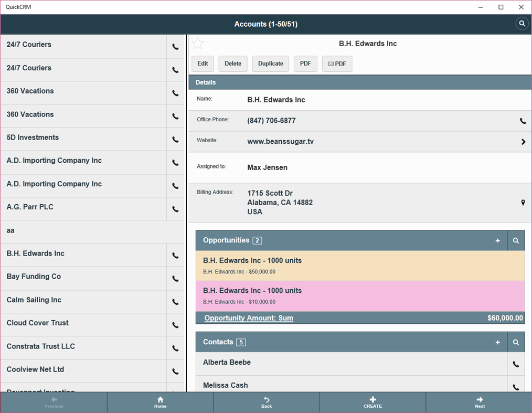Dial the office phone number via phone icon
This screenshot has height=413, width=532.
(523, 121)
